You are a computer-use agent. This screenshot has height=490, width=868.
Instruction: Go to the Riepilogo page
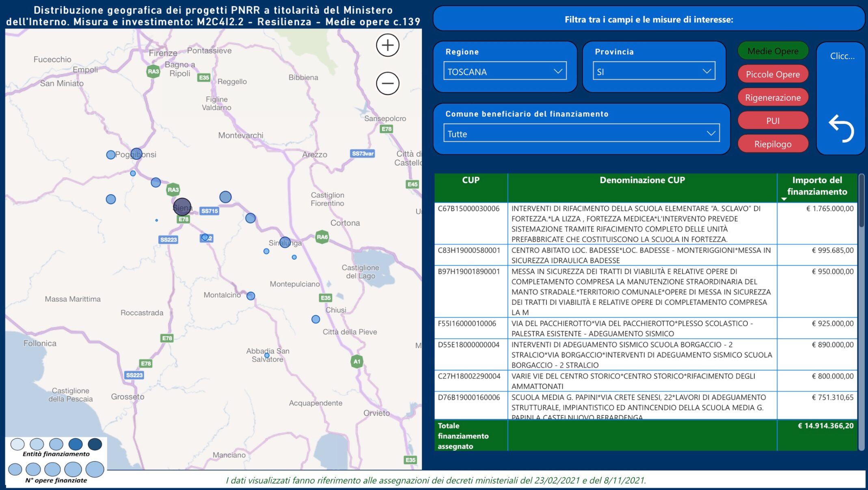pos(773,144)
